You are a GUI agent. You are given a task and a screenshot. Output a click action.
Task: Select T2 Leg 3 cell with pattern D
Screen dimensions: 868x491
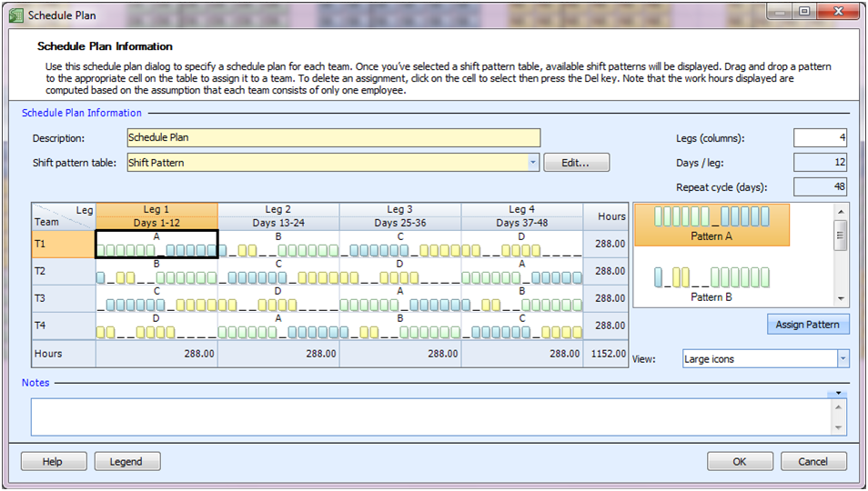coord(400,272)
